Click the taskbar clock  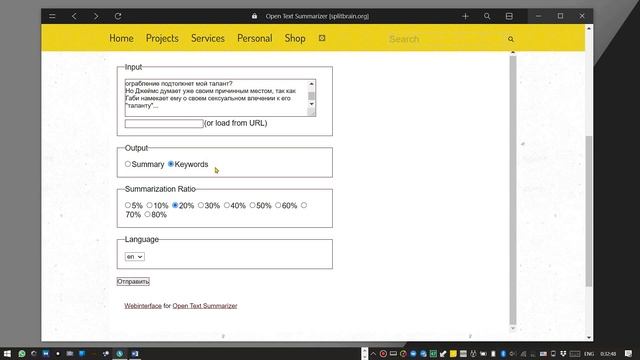608,354
